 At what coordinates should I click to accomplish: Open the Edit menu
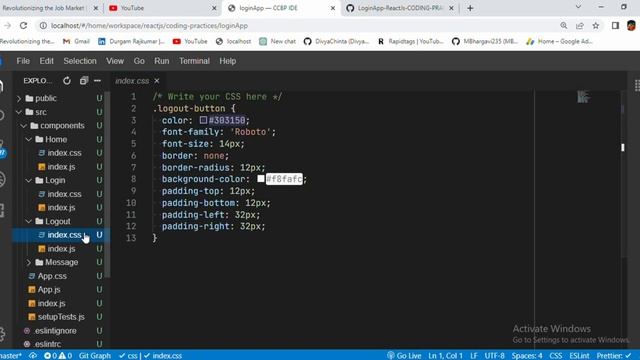point(47,61)
